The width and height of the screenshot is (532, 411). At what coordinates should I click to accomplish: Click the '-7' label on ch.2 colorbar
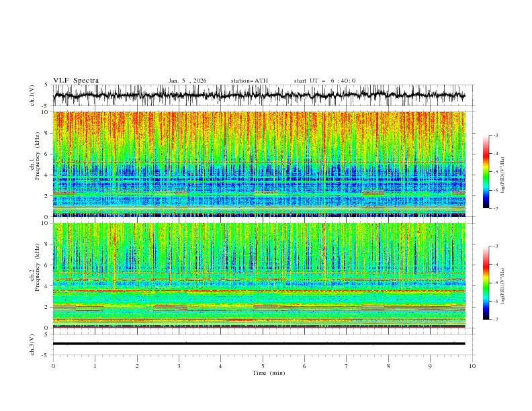(x=496, y=320)
